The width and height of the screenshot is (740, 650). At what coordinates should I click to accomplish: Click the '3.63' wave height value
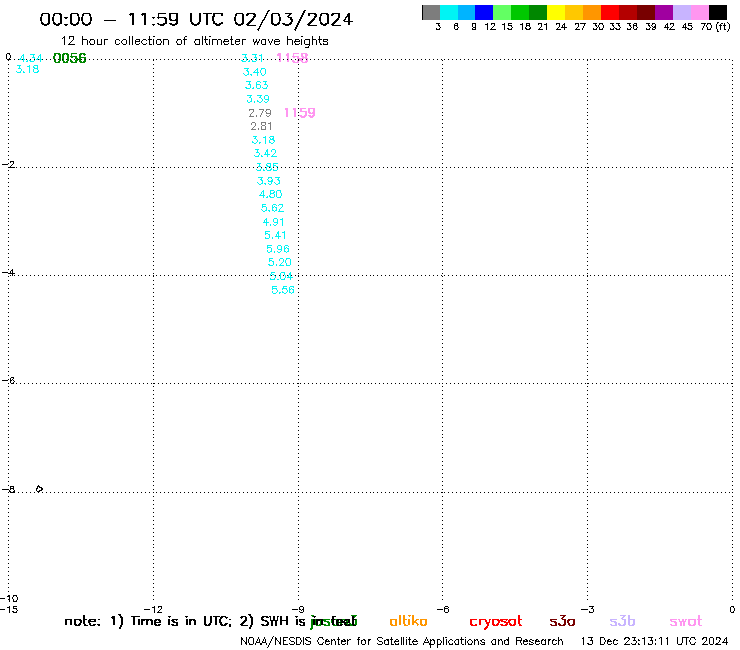(256, 85)
